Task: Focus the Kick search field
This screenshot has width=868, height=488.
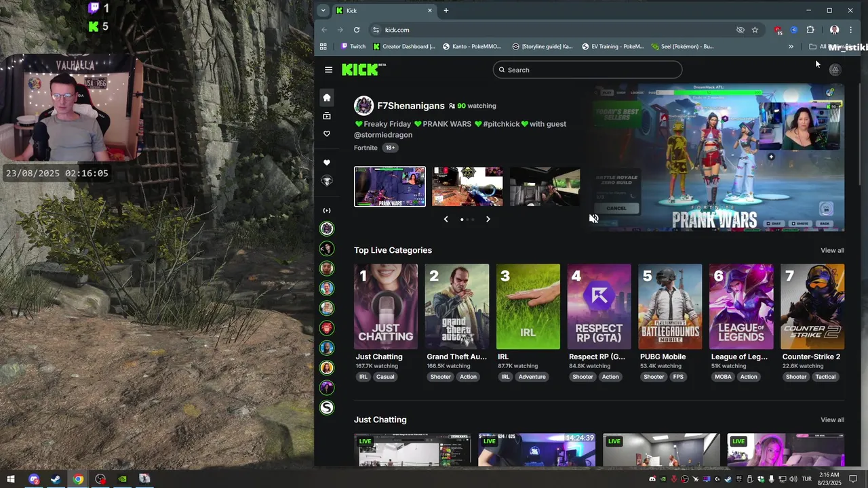Action: coord(587,70)
